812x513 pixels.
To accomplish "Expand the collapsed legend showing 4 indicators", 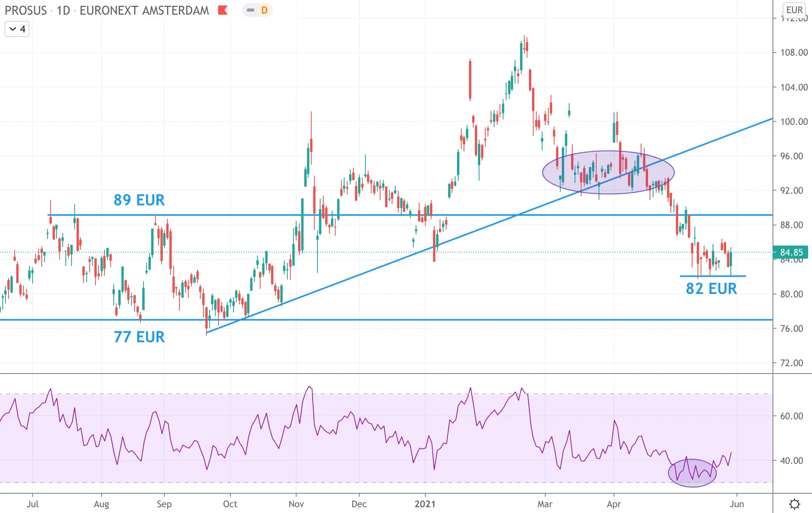I will (x=17, y=29).
